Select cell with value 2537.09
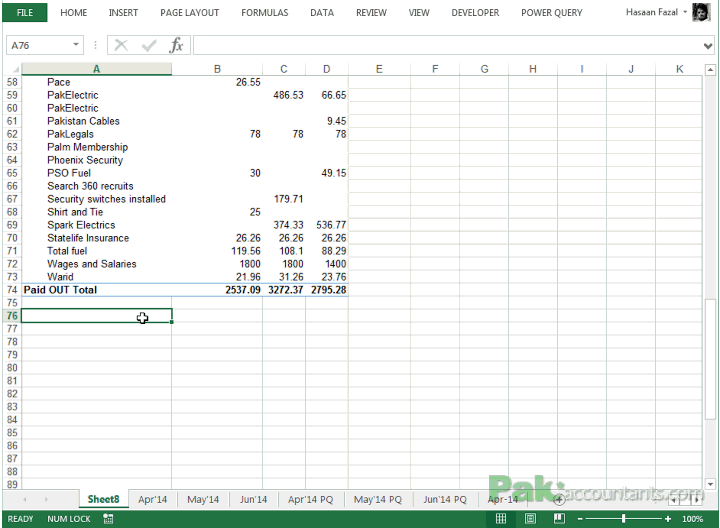720x528 pixels. coord(217,290)
